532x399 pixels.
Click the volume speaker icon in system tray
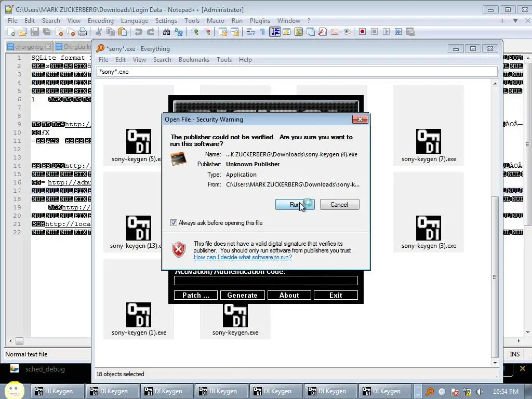coord(480,392)
